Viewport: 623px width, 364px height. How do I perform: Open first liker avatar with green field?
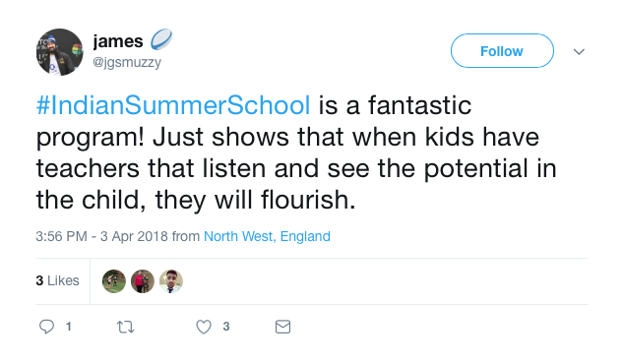pyautogui.click(x=114, y=281)
